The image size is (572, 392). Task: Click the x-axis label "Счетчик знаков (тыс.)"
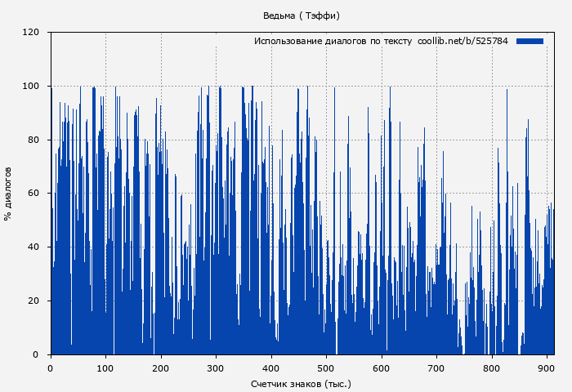301,383
